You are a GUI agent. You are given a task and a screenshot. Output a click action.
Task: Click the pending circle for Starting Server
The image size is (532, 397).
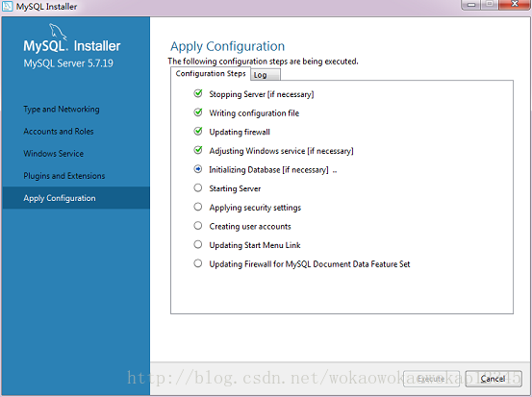pos(198,187)
